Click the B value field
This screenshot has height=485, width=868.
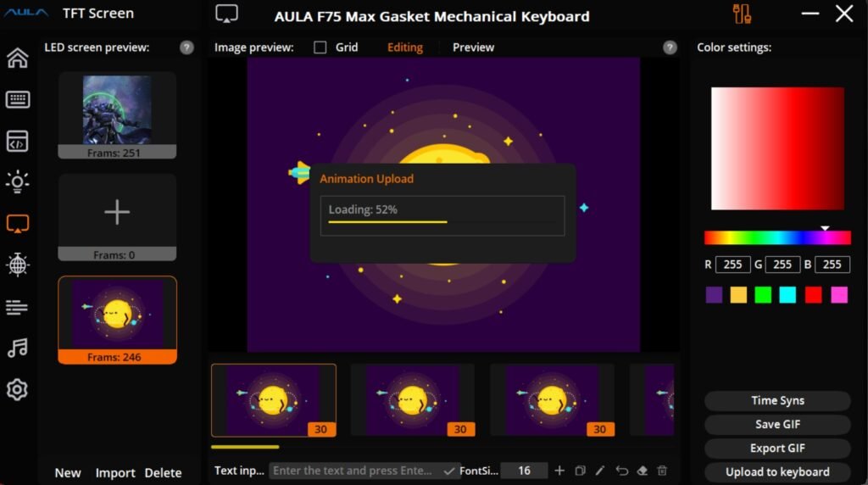click(x=832, y=265)
